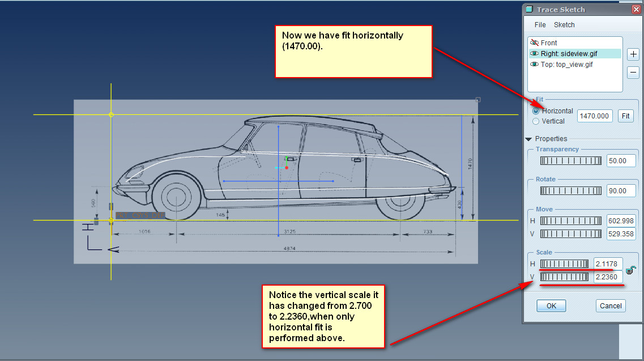Click the Transparency slider
The image size is (644, 361).
570,161
